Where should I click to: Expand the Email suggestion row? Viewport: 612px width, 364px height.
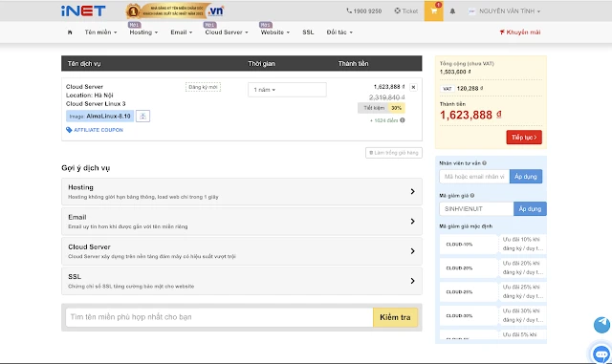[x=242, y=222]
